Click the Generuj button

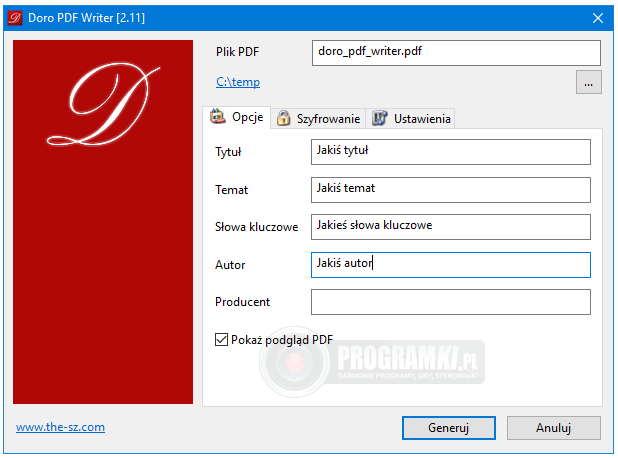tap(449, 428)
